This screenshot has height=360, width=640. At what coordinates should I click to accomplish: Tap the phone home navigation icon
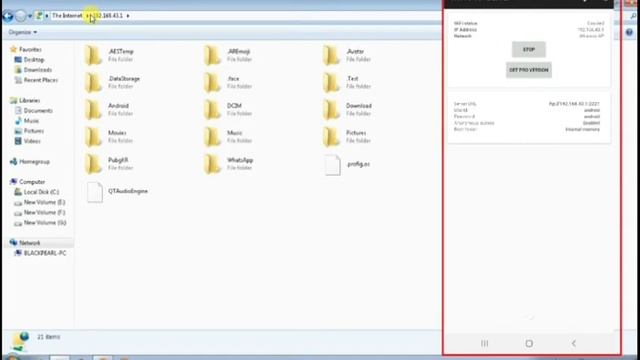(529, 343)
